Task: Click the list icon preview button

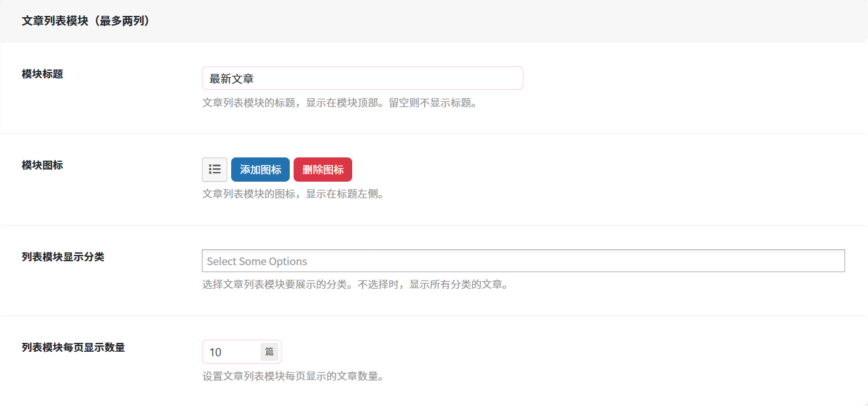Action: [215, 170]
